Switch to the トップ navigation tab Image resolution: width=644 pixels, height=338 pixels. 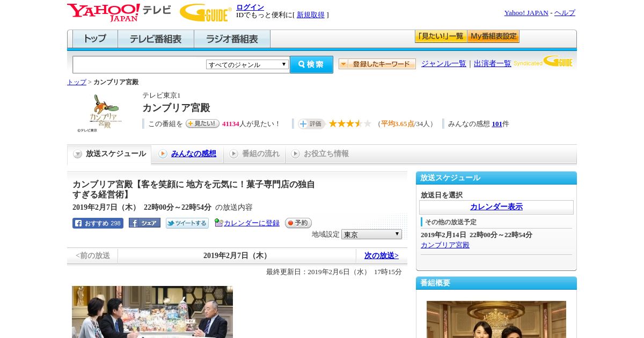[95, 39]
